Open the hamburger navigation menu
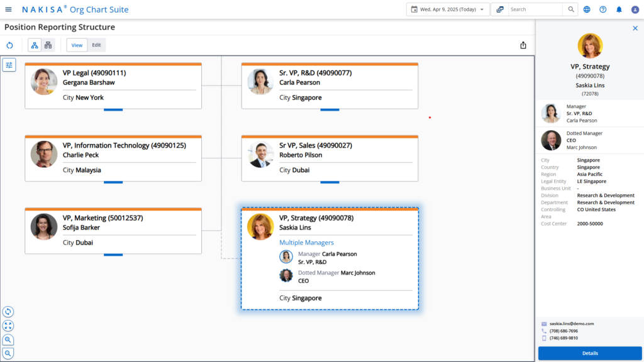 click(8, 9)
